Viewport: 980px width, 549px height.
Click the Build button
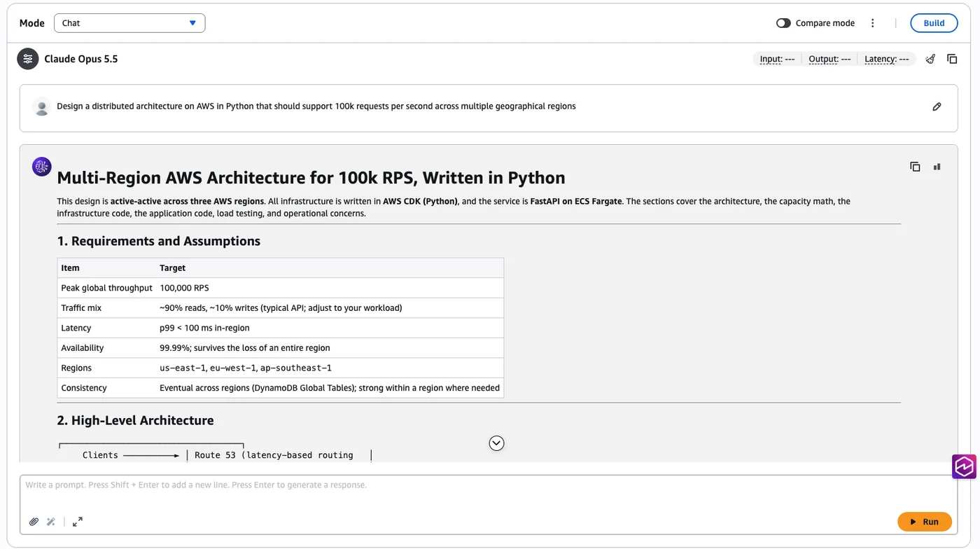pos(934,23)
